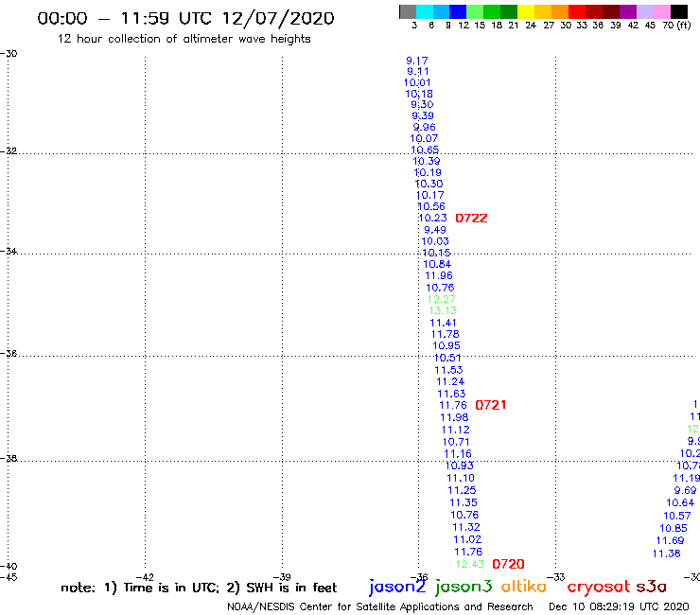Image resolution: width=700 pixels, height=615 pixels.
Task: Select the green value 12.43 beside 0720
Action: (469, 564)
